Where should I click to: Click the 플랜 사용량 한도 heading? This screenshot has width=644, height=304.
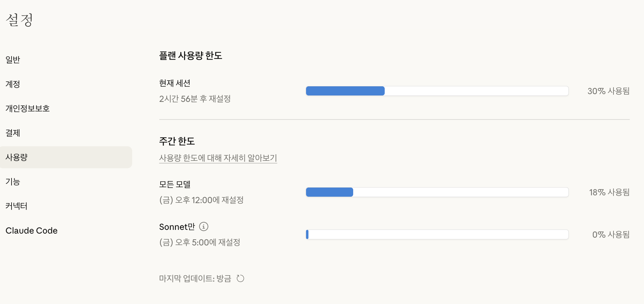point(191,56)
